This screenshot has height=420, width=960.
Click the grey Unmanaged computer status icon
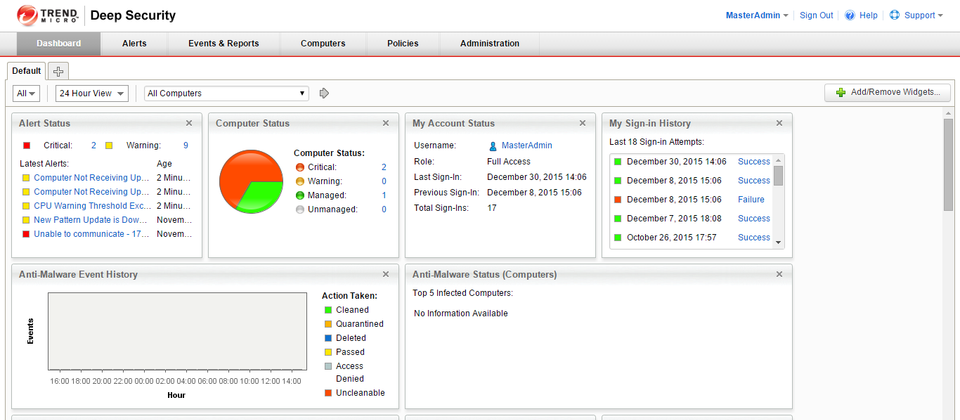(300, 209)
